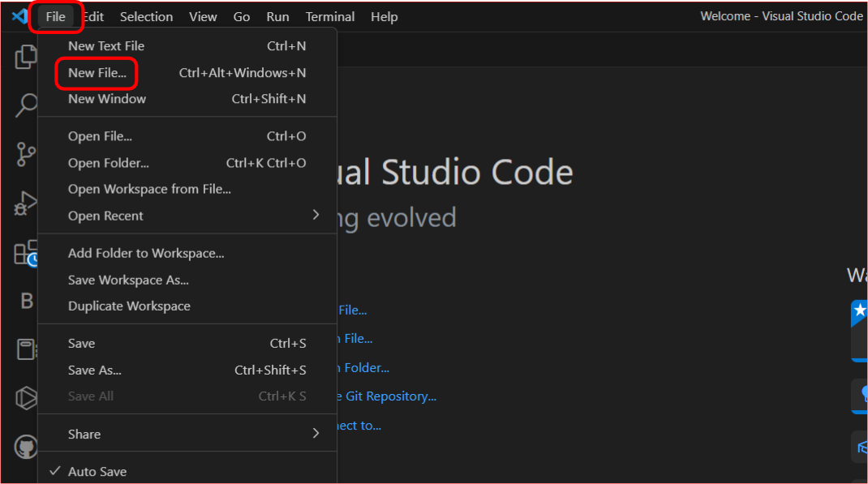The height and width of the screenshot is (484, 868).
Task: Open the Help menu
Action: point(385,16)
